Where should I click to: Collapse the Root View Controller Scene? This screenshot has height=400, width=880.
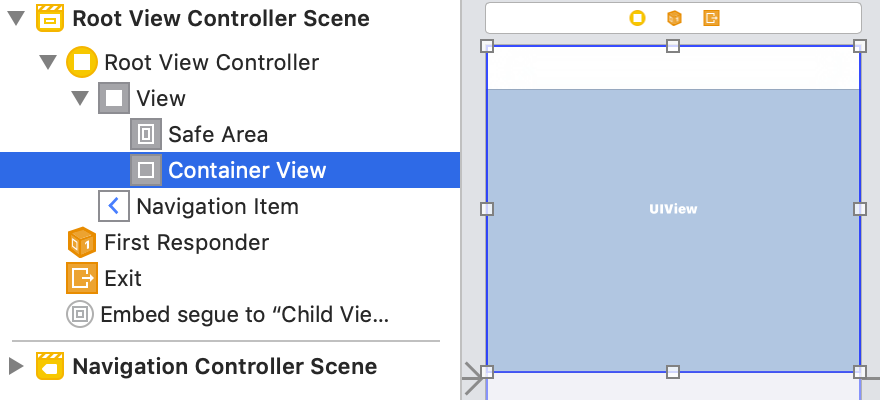click(x=16, y=18)
